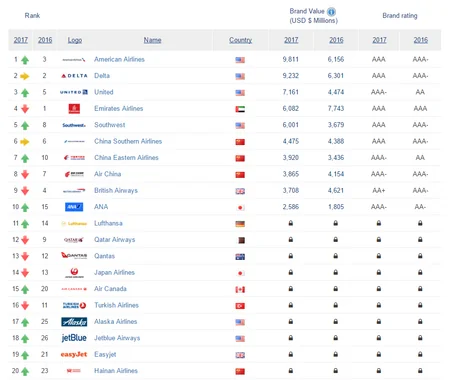450x380 pixels.
Task: Click Qatar Airways' locked 2016 brand value
Action: tap(336, 239)
